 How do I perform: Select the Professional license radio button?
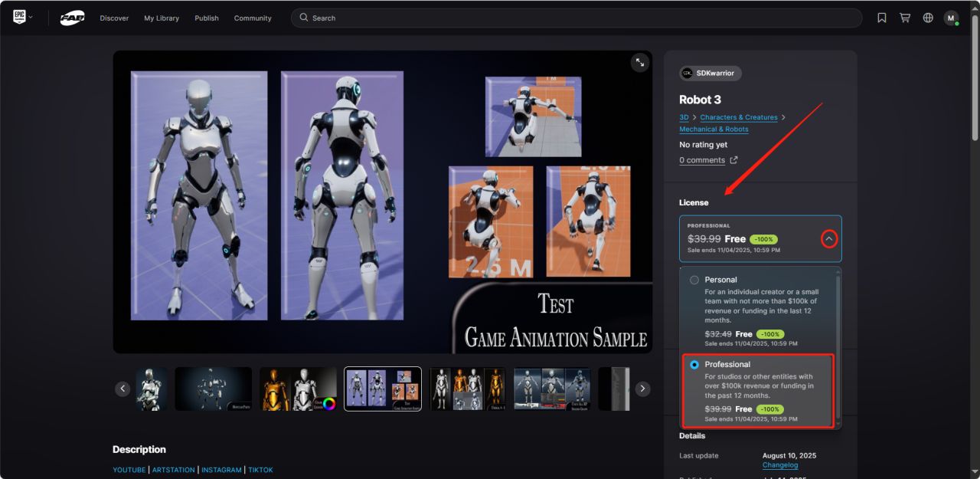694,365
